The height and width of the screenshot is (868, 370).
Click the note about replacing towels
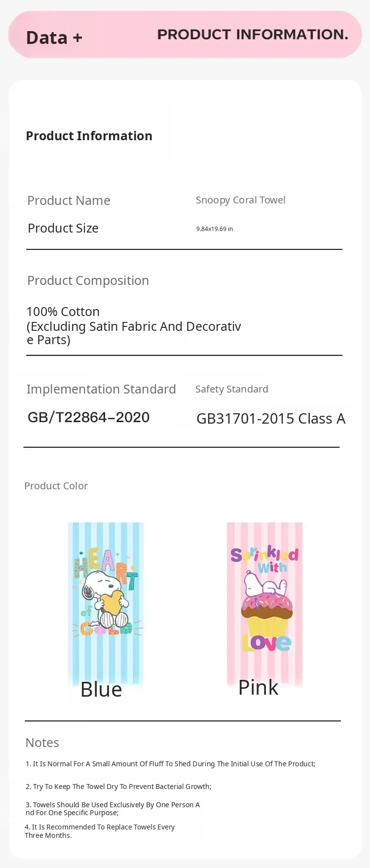(x=99, y=831)
